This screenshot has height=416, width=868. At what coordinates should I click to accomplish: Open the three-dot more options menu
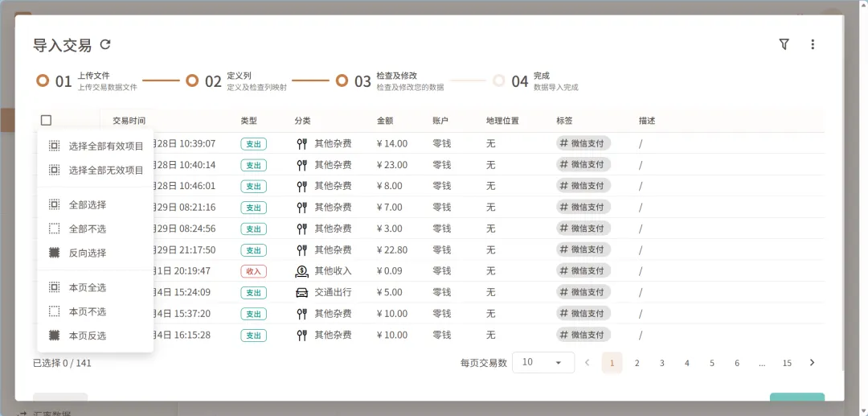pyautogui.click(x=813, y=44)
